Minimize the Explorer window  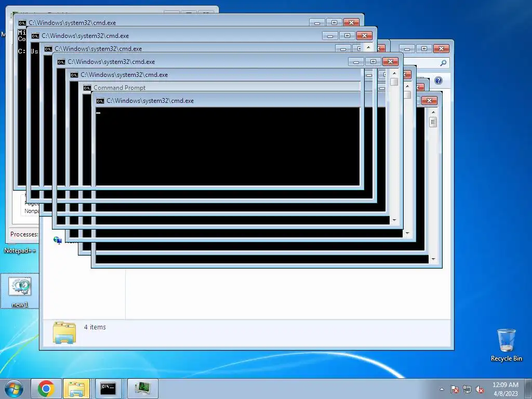[x=407, y=48]
